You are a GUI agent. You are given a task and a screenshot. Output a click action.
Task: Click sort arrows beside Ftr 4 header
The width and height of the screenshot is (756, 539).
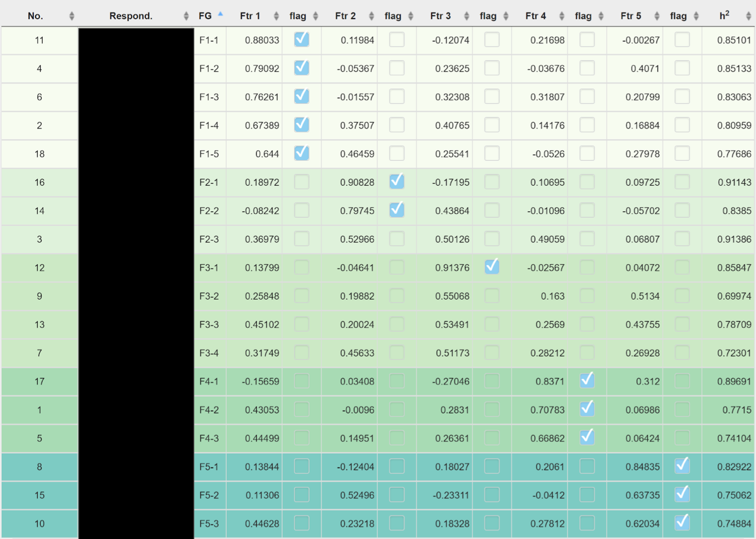pos(562,16)
